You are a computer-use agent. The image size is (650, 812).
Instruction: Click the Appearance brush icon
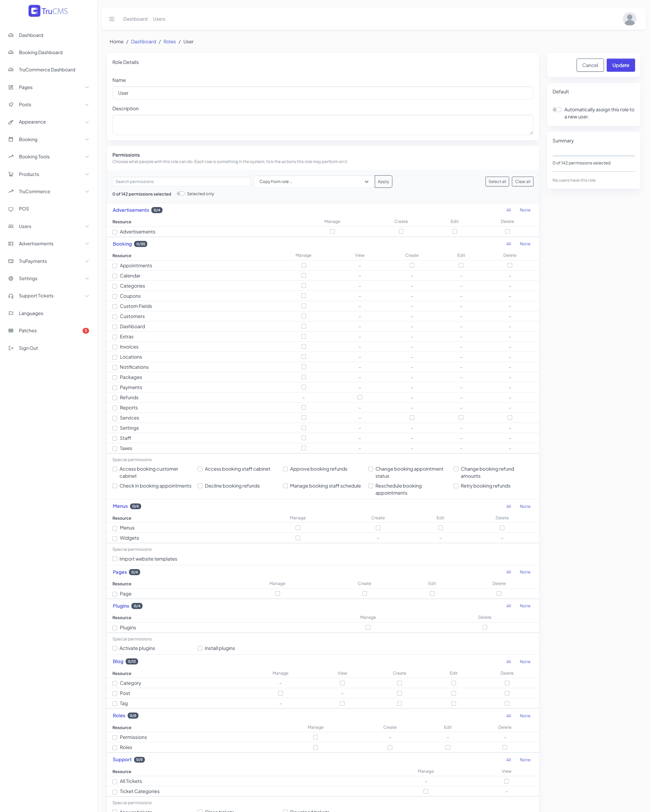11,122
